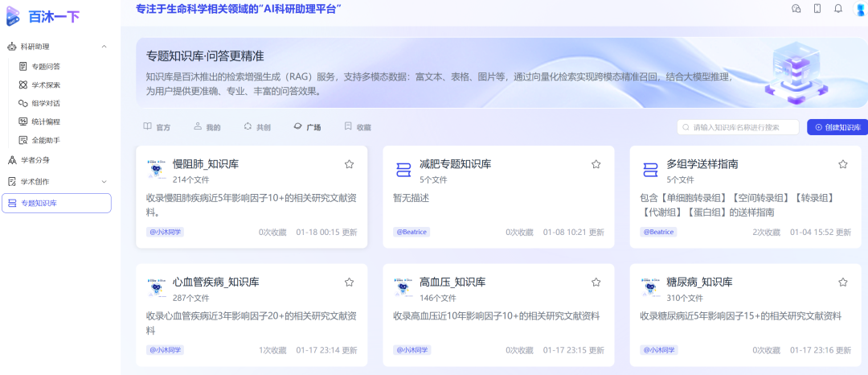Switch to the 收藏 tab

pyautogui.click(x=358, y=127)
